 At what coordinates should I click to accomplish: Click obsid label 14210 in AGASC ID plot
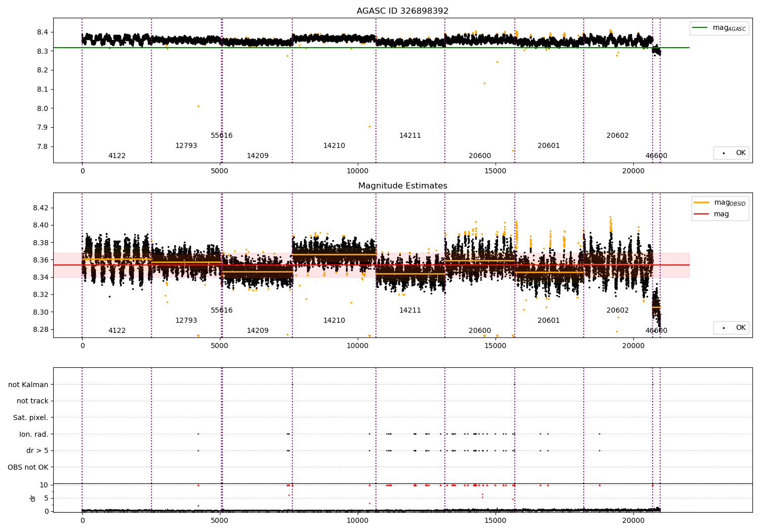click(334, 145)
